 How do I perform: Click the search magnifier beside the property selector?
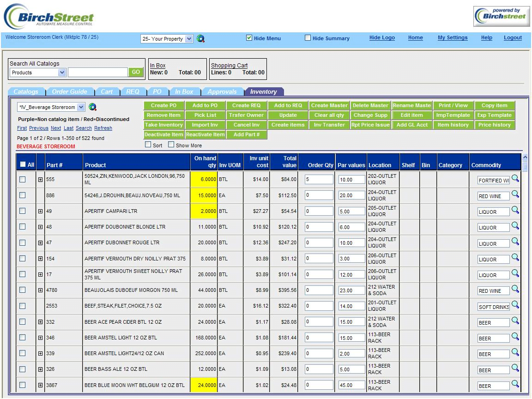[x=200, y=39]
